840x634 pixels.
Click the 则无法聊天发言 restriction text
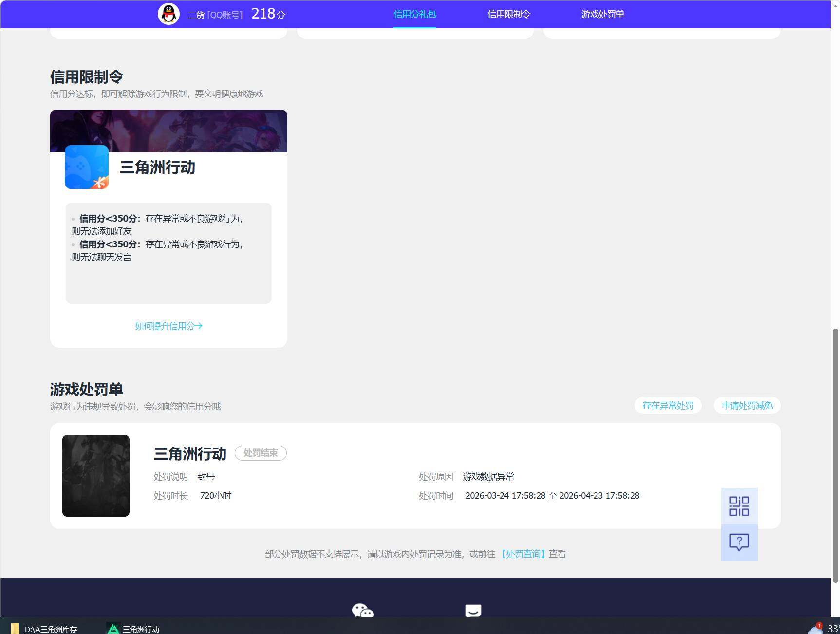[x=102, y=257]
